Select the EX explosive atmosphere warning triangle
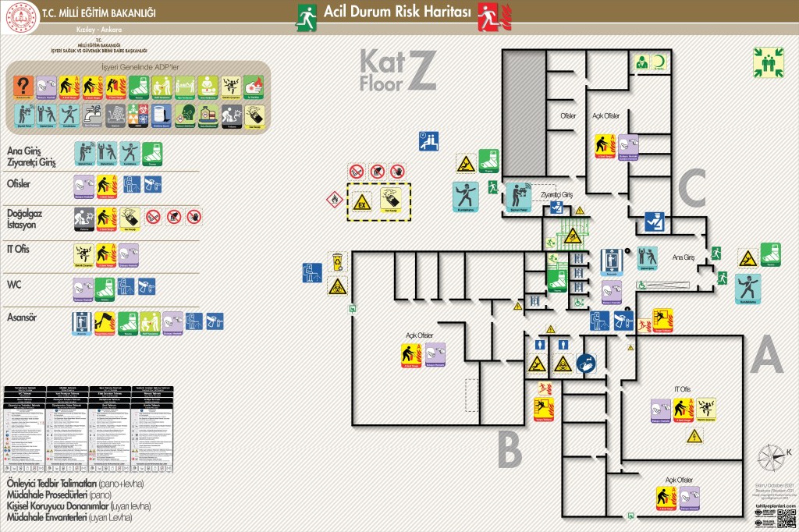 pyautogui.click(x=360, y=200)
